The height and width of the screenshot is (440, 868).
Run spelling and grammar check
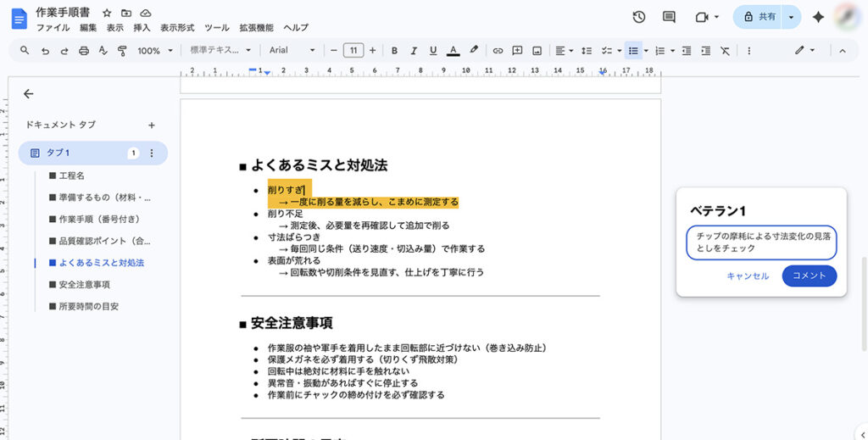[103, 50]
